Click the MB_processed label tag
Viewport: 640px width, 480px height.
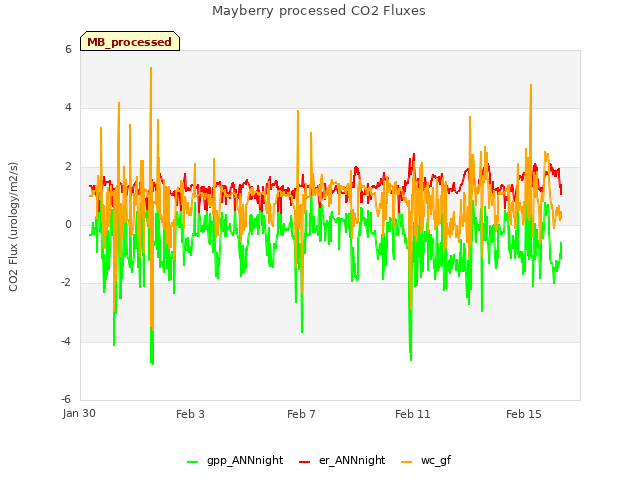(x=130, y=41)
